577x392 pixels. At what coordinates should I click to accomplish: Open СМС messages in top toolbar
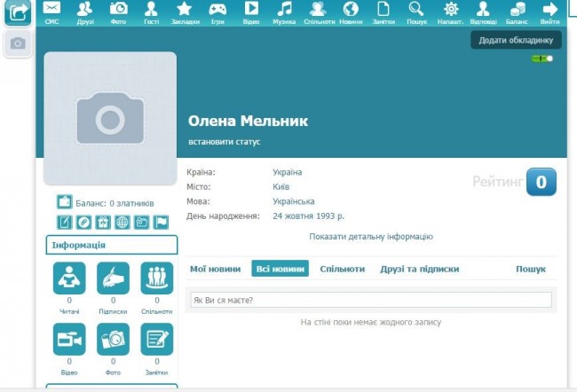[52, 12]
